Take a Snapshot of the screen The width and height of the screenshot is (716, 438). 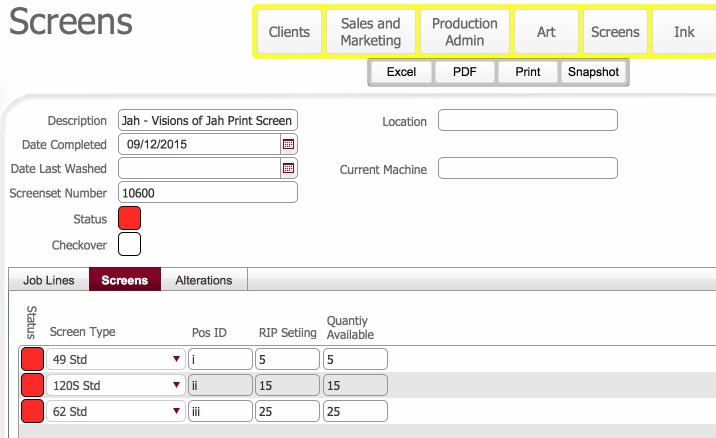pyautogui.click(x=593, y=72)
